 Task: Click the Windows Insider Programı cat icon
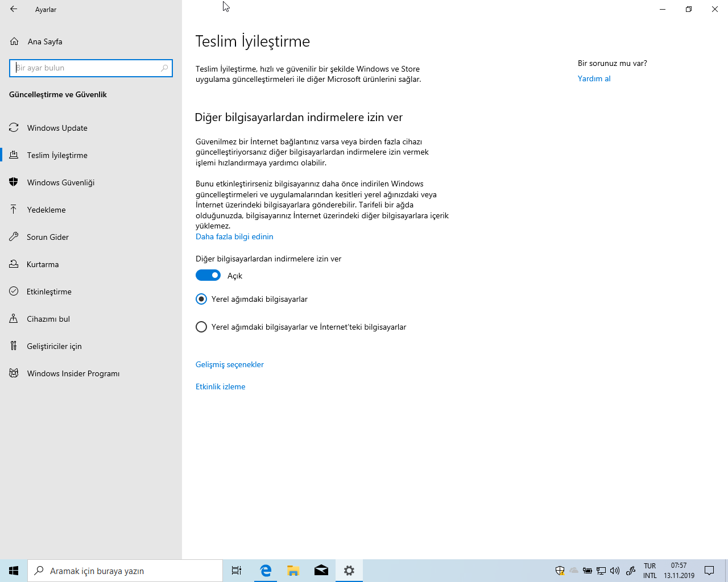click(14, 373)
